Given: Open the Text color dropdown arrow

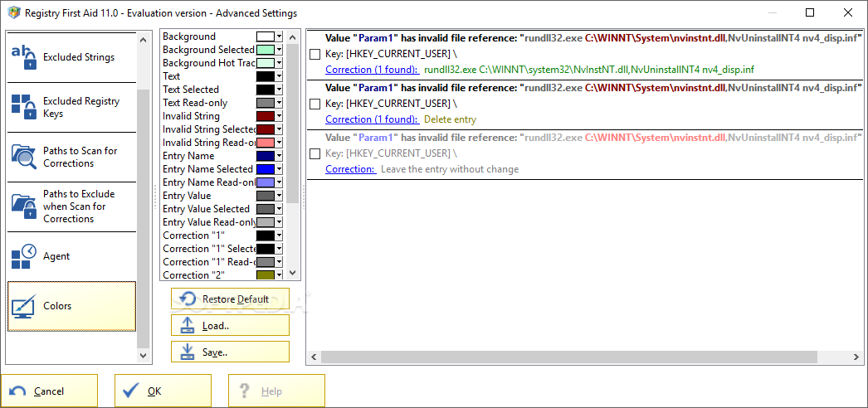Looking at the screenshot, I should tap(279, 76).
